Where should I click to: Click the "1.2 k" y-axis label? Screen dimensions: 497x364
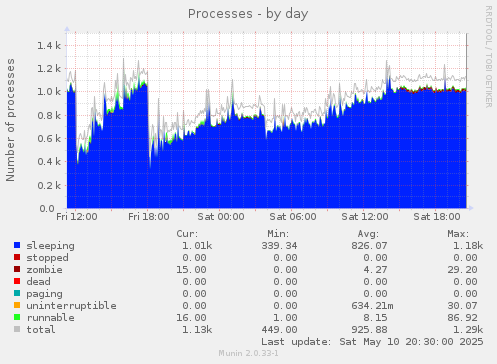click(49, 69)
